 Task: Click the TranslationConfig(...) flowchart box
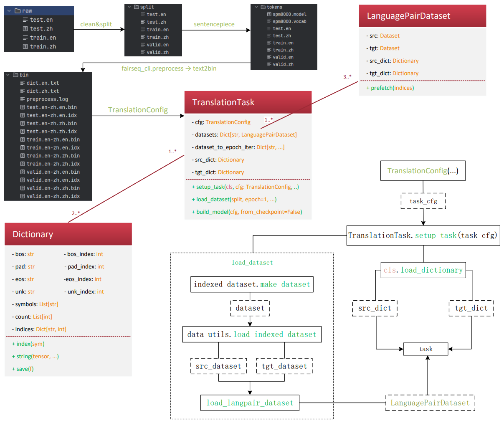tap(423, 171)
